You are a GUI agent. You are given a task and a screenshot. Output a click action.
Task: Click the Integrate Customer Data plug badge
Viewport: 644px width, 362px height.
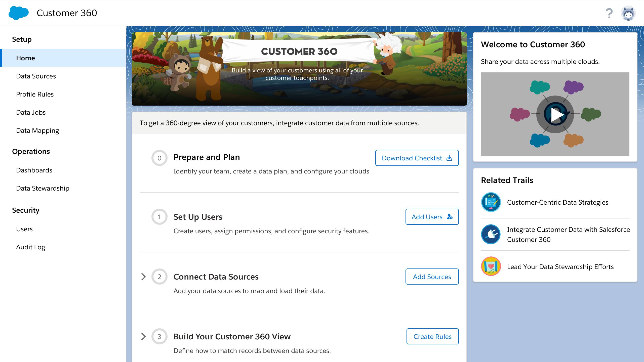491,234
